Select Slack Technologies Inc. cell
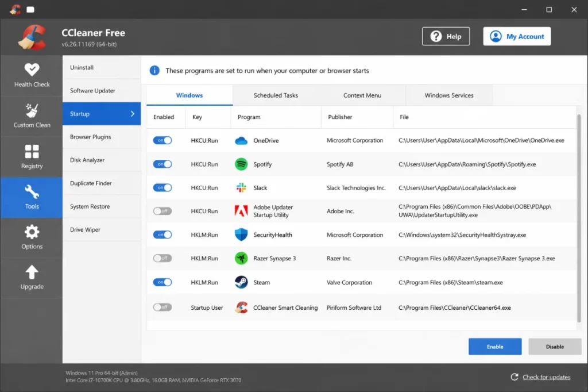This screenshot has height=392, width=588. [x=356, y=188]
